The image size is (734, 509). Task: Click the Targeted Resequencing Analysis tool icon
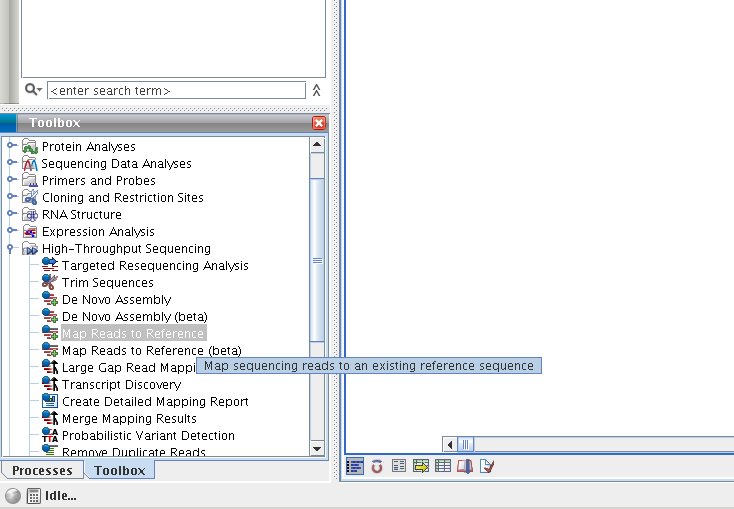pyautogui.click(x=50, y=265)
